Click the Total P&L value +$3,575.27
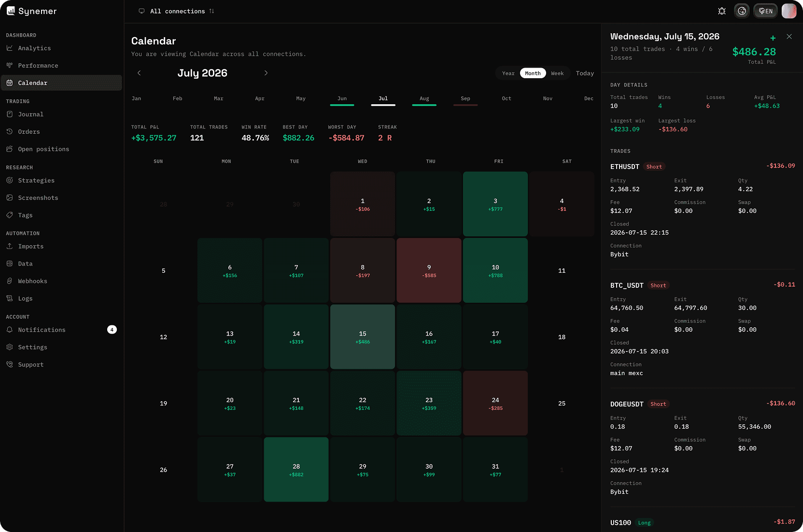 coord(154,138)
